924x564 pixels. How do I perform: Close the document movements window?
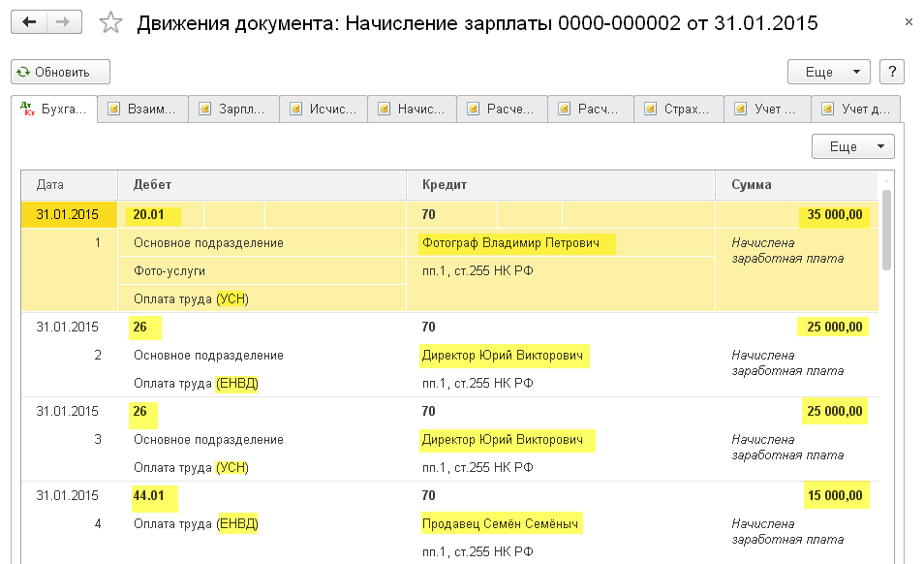(906, 20)
